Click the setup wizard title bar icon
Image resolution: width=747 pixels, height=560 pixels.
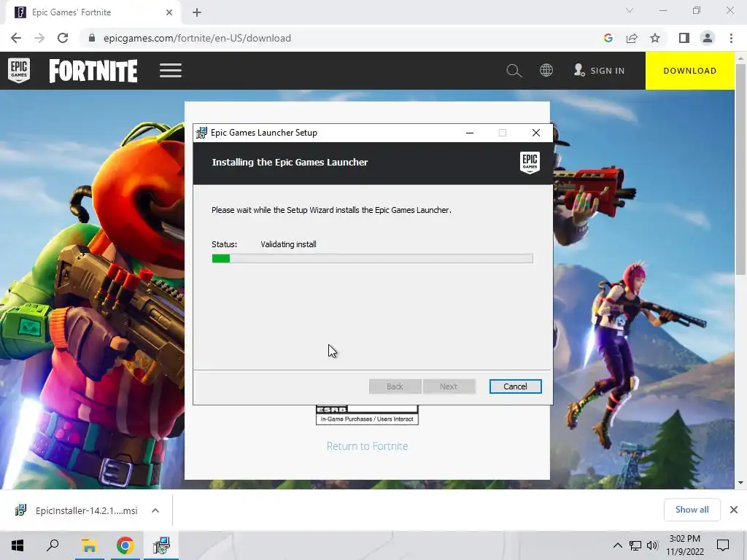[201, 133]
